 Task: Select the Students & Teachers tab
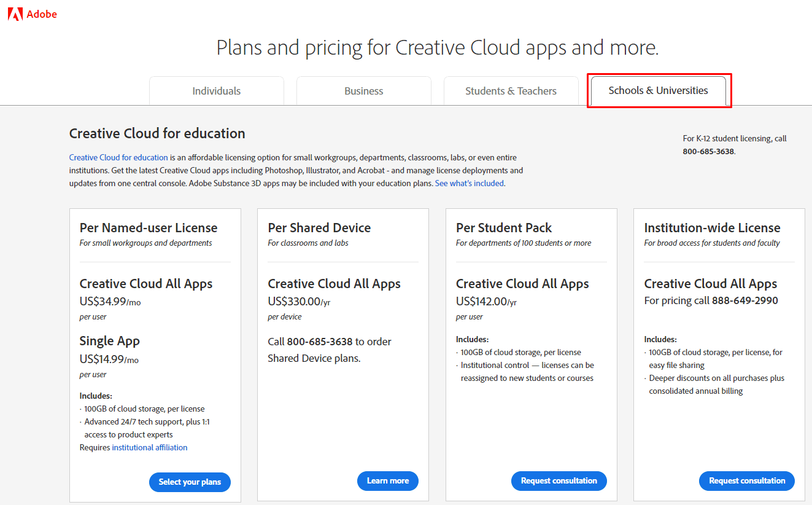(511, 91)
